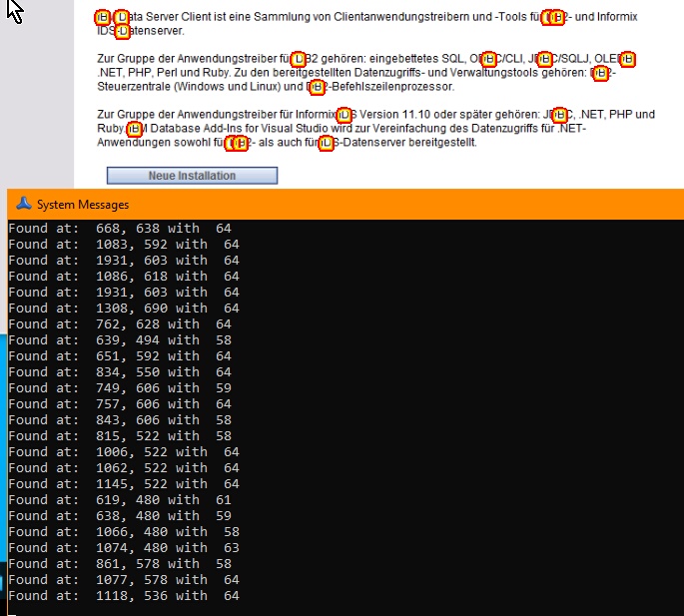The image size is (684, 616).
Task: Click the highlighted marker before -Steuerzentrale
Action: coord(599,74)
